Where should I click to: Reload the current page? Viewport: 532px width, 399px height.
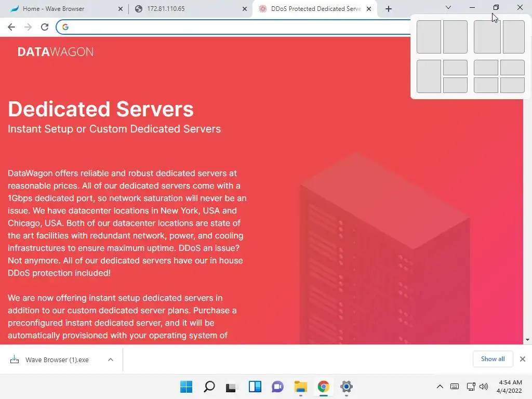point(45,27)
